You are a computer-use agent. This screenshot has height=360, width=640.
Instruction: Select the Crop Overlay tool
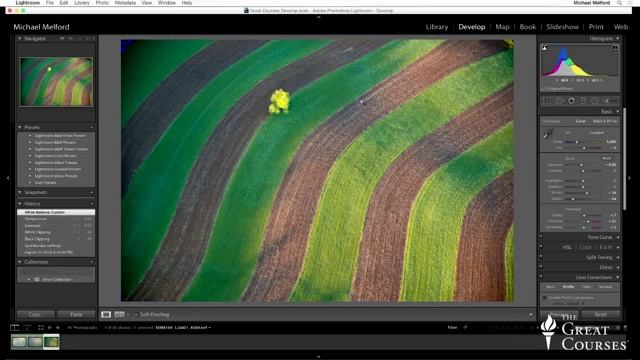coord(547,100)
